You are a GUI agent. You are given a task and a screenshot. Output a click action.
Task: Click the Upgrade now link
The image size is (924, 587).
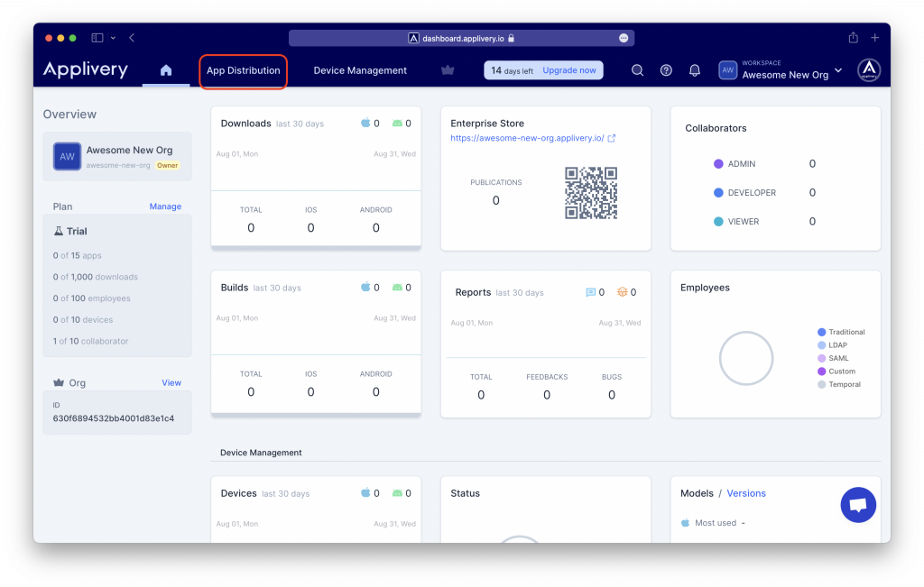pyautogui.click(x=569, y=70)
